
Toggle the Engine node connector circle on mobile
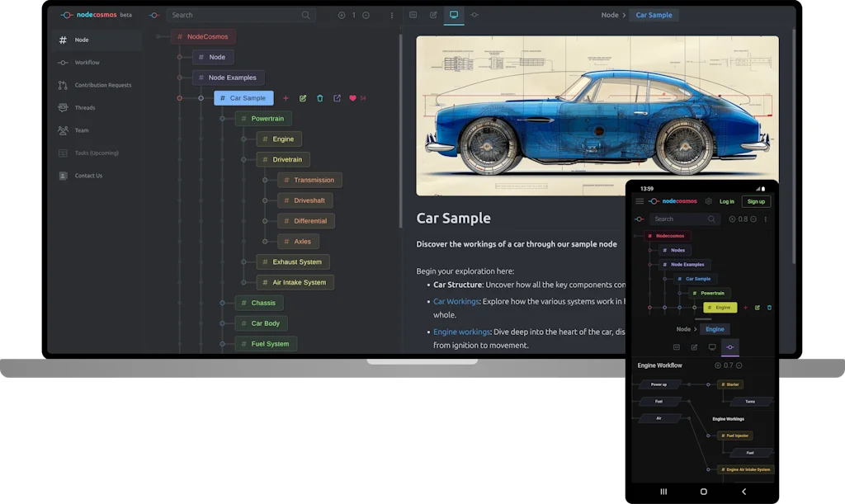tap(695, 308)
